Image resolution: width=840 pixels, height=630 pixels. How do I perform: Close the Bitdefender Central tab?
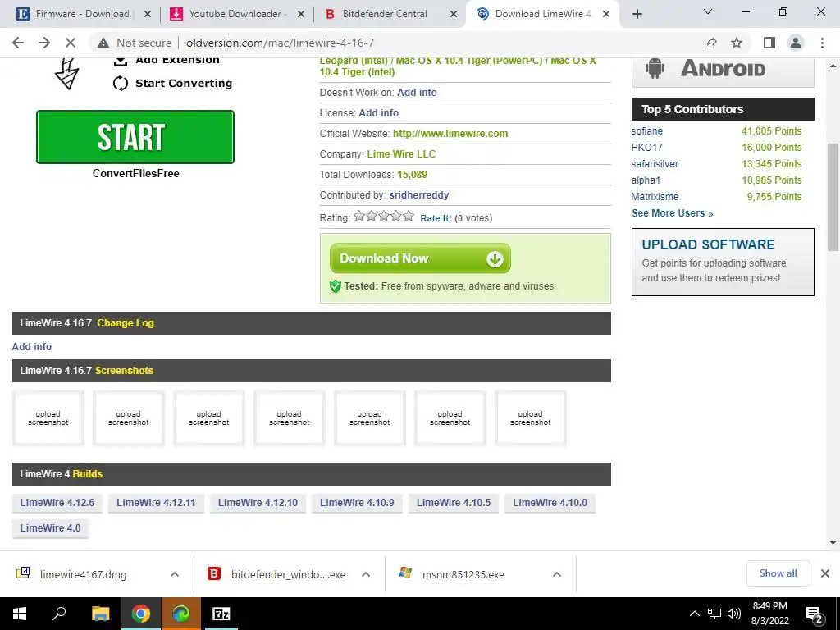tap(454, 14)
